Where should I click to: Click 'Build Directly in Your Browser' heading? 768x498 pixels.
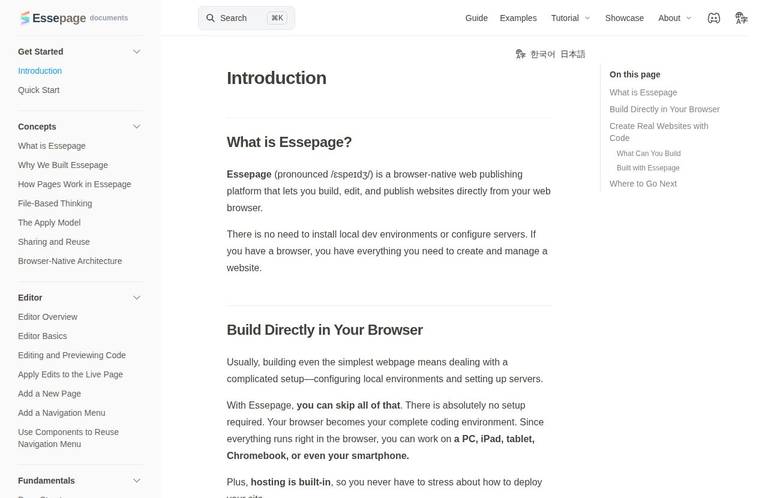pyautogui.click(x=325, y=330)
